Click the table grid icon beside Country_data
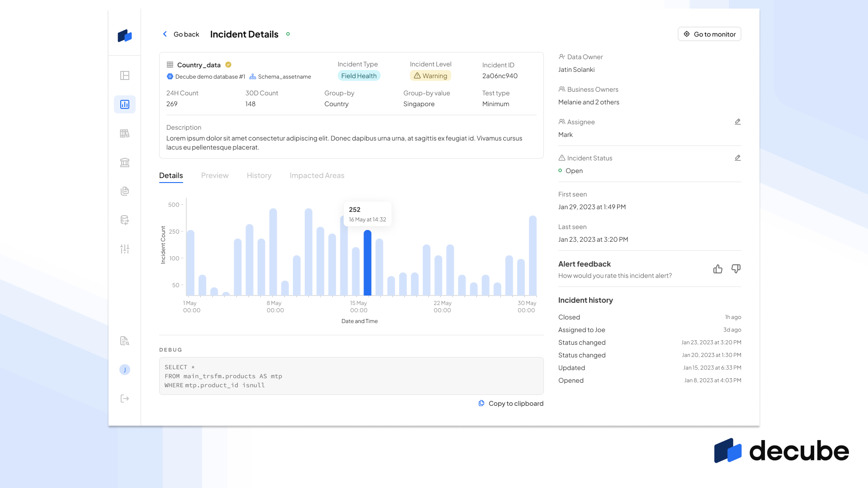Viewport: 868px width, 488px height. click(x=170, y=65)
